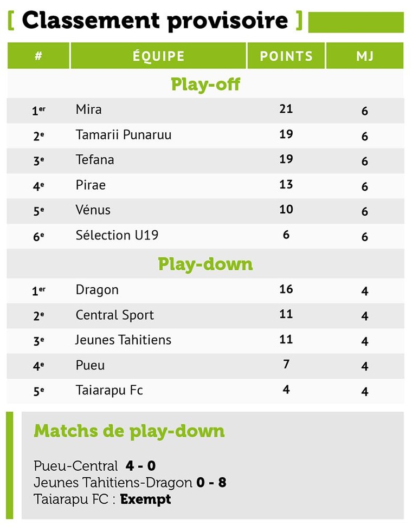Screen dimensions: 412x532
Task: Click the # rank column header
Action: [38, 56]
